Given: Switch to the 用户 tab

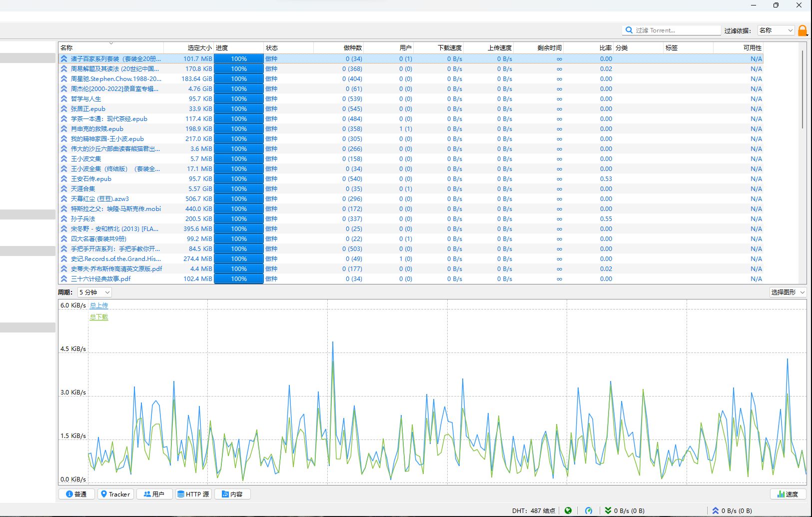Looking at the screenshot, I should coord(154,494).
